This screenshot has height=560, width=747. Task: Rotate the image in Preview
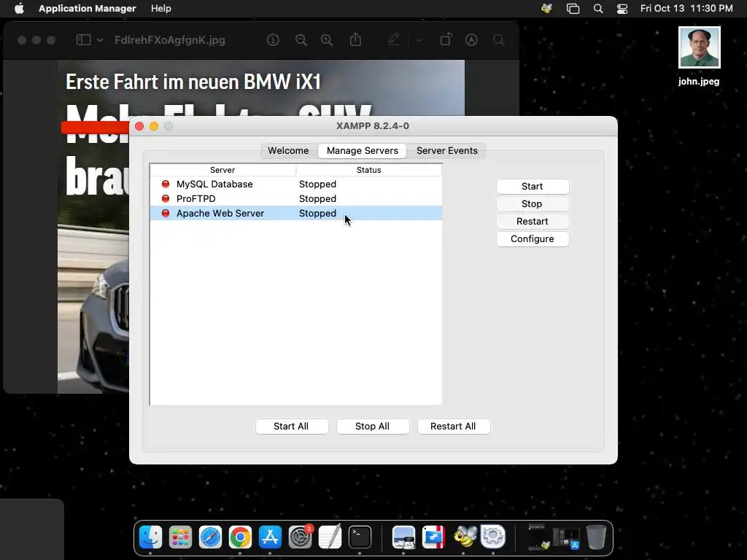[446, 39]
